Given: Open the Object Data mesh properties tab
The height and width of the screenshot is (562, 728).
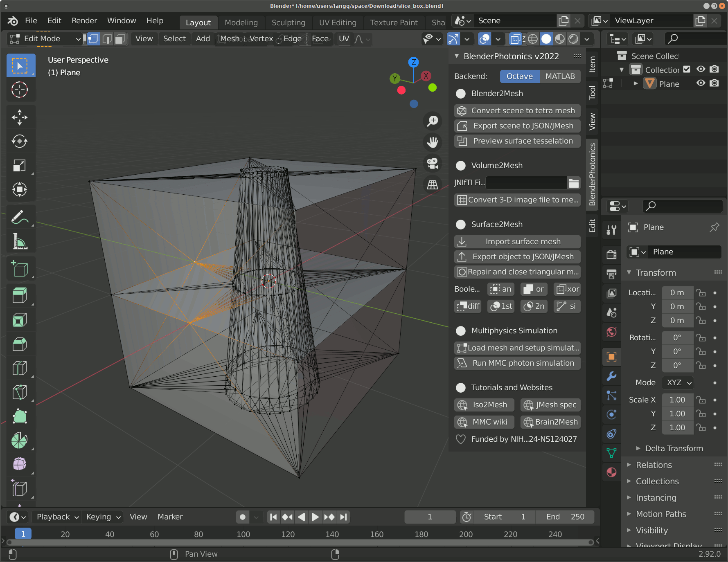Looking at the screenshot, I should point(611,453).
